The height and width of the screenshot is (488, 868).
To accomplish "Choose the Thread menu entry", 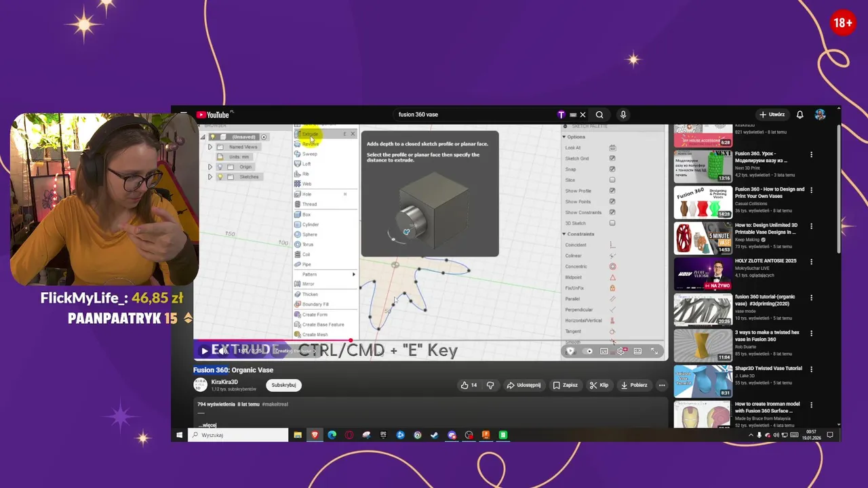I will [324, 204].
